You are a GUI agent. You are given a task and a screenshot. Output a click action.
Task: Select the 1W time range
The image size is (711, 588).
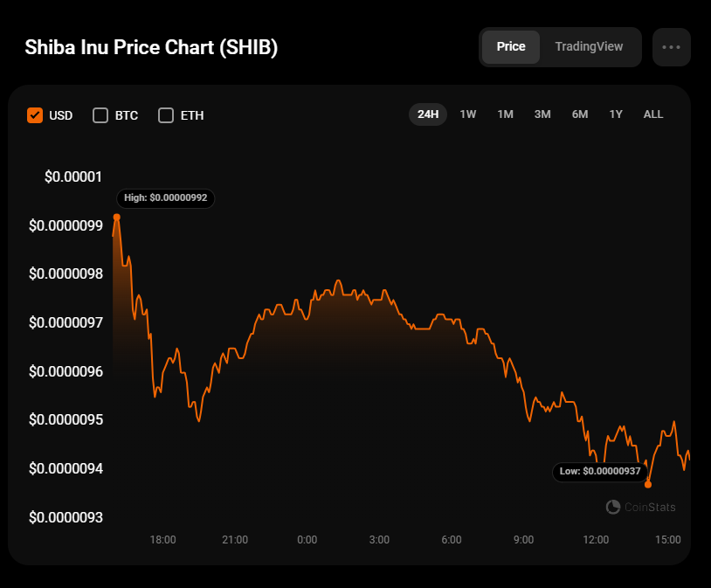click(x=468, y=114)
